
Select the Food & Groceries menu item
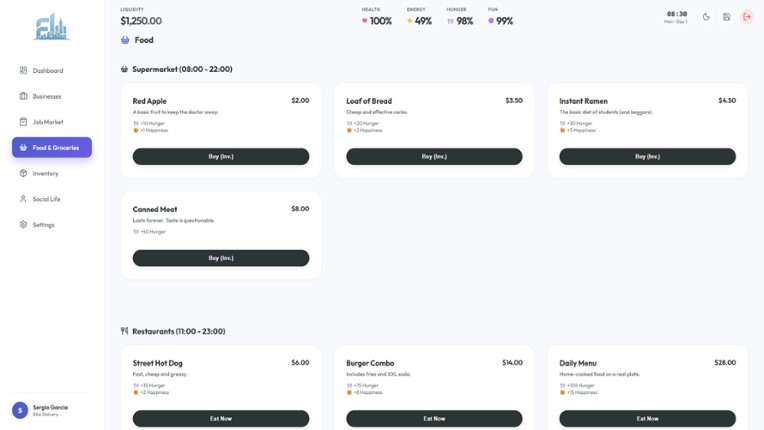pyautogui.click(x=52, y=148)
